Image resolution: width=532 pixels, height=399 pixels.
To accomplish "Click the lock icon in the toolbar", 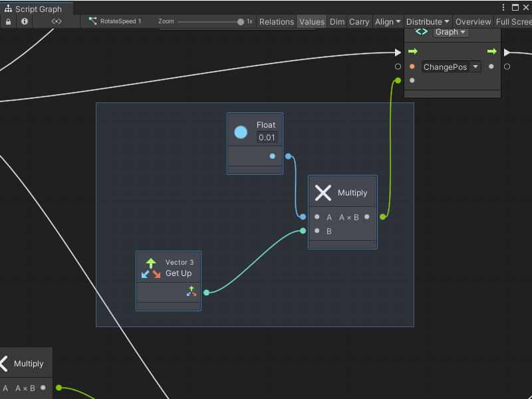I will pos(8,21).
